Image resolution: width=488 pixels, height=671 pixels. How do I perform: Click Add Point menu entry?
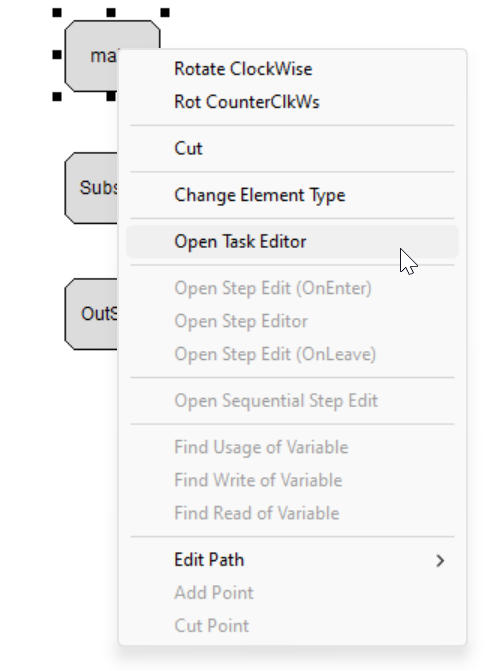point(292,593)
